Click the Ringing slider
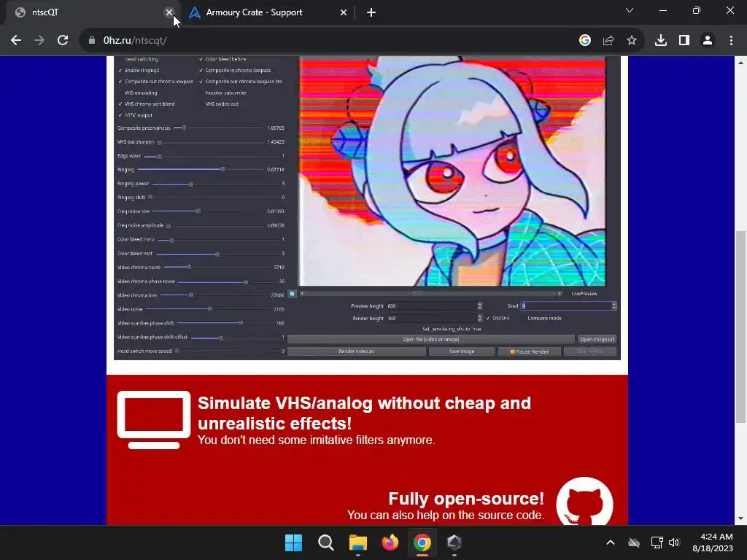This screenshot has width=747, height=560. 200,169
